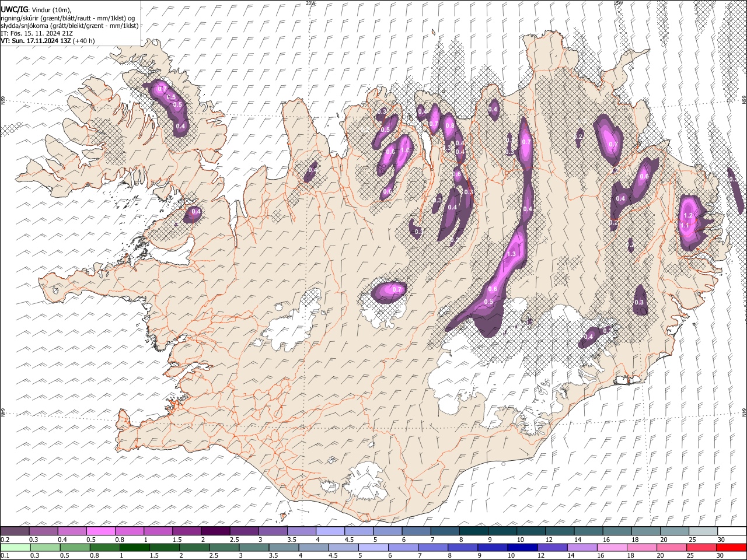Click the '0.4' value near Breiðafjörður in the west
The height and width of the screenshot is (560, 747).
click(196, 212)
